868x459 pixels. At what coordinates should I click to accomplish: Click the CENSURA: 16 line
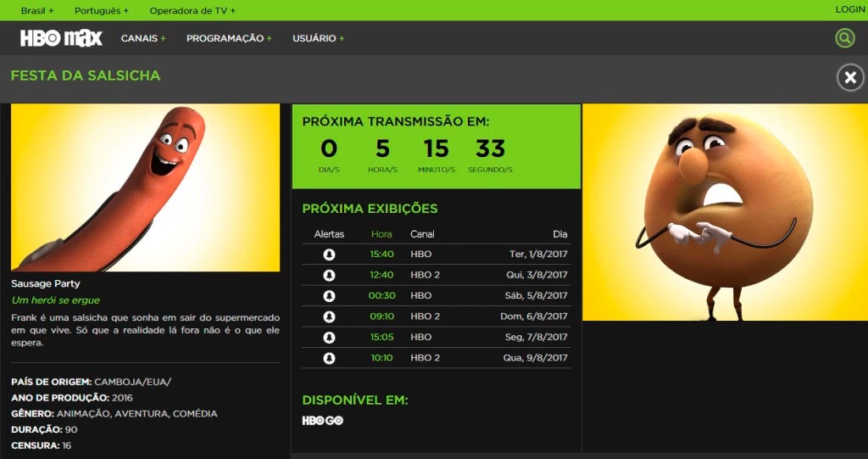point(41,445)
